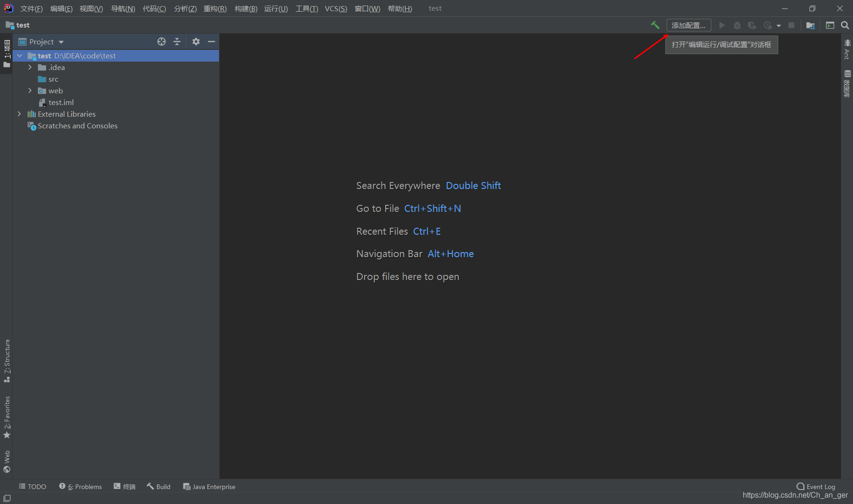Select the src folder
The width and height of the screenshot is (853, 504).
pos(116,79)
